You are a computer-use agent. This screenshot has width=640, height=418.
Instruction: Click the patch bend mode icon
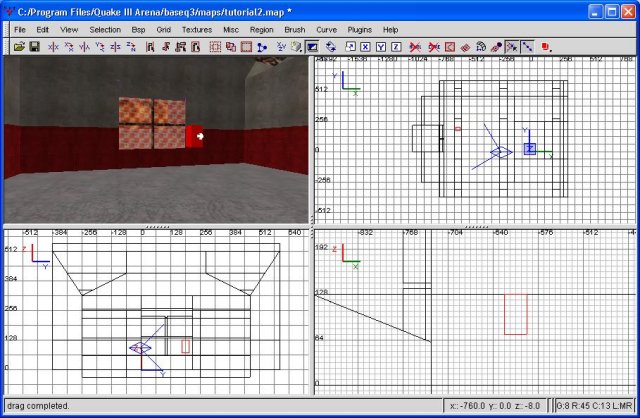[480, 47]
